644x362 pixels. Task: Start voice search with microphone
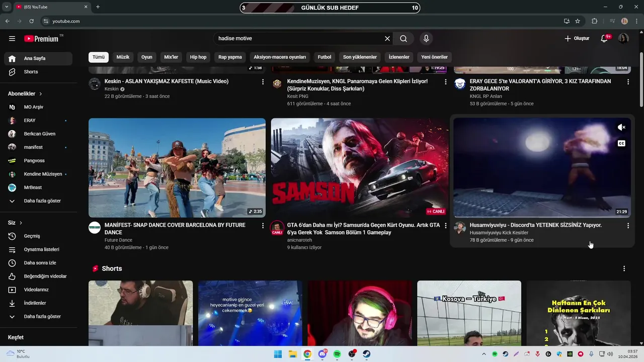426,39
